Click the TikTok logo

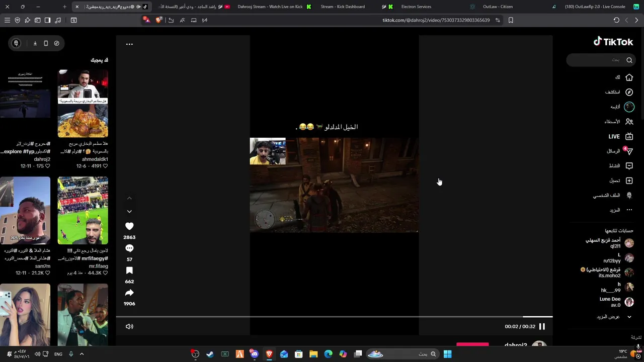(x=613, y=42)
